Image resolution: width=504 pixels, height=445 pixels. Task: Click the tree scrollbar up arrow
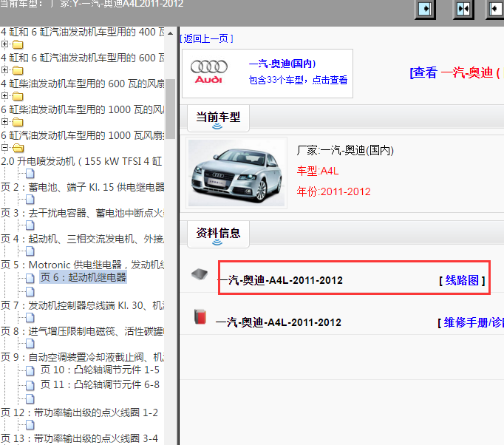click(171, 33)
